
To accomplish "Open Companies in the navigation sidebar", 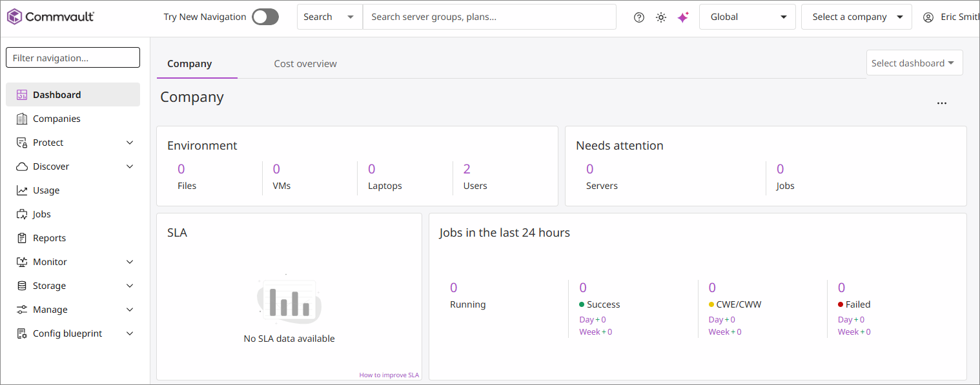I will [x=56, y=119].
